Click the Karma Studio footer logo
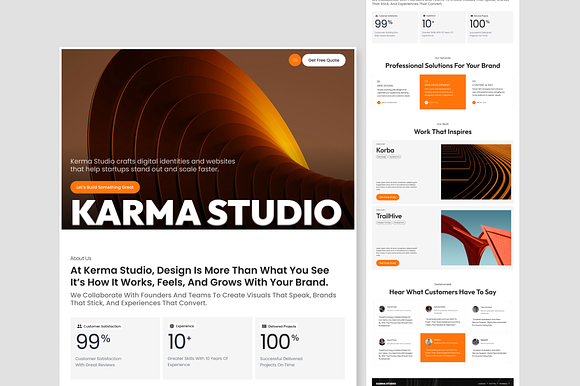This screenshot has height=386, width=580. [x=386, y=383]
